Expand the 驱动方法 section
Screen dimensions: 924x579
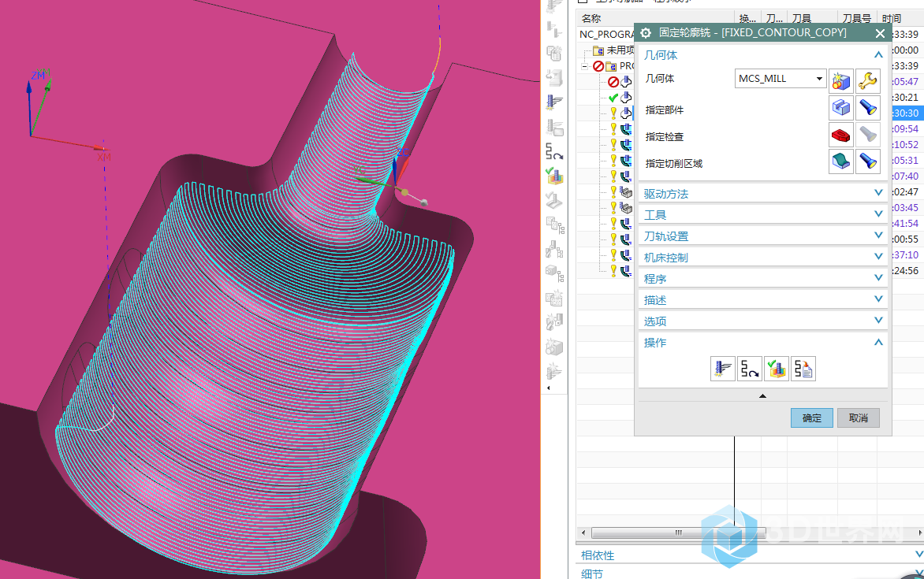[x=763, y=193]
